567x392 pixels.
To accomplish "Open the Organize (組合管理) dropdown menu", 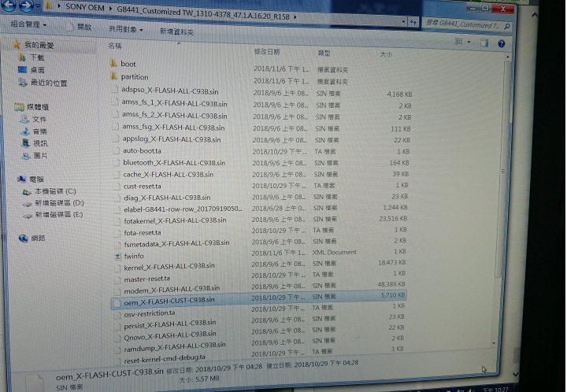I will [28, 24].
